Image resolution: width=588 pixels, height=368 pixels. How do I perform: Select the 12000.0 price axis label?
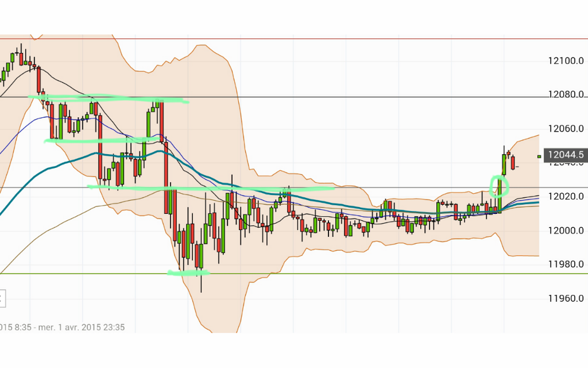point(566,231)
